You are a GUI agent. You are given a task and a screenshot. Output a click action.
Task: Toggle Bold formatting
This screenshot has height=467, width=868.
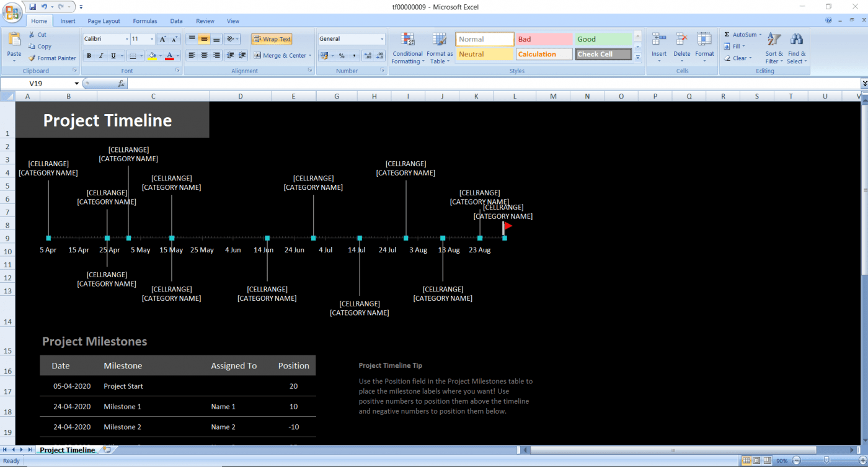tap(89, 56)
